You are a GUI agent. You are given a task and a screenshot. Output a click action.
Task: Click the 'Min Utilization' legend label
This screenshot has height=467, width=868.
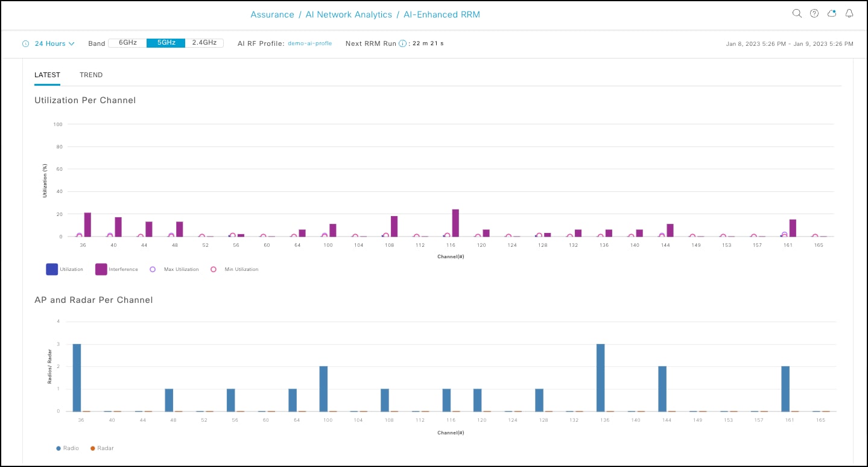[241, 269]
